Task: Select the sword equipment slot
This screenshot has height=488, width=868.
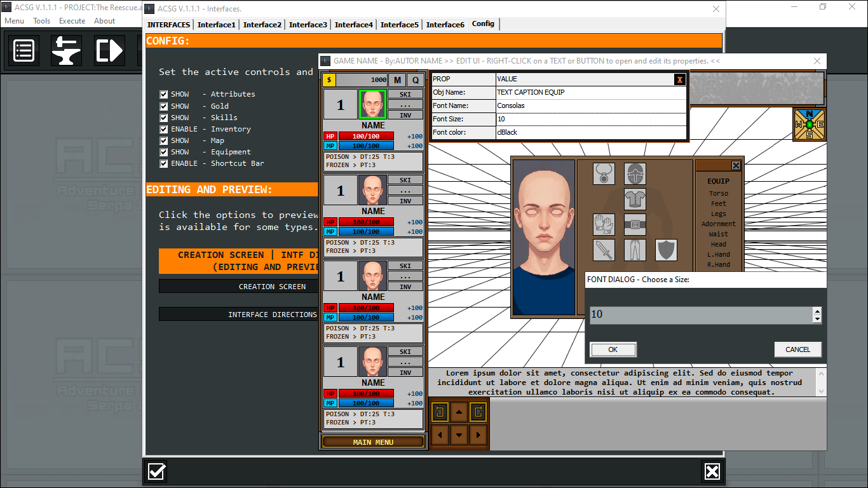Action: point(604,250)
